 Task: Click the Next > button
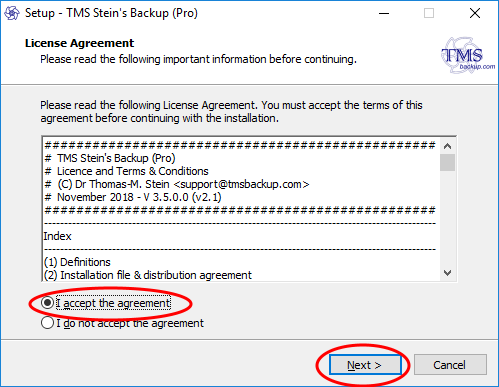coord(365,365)
